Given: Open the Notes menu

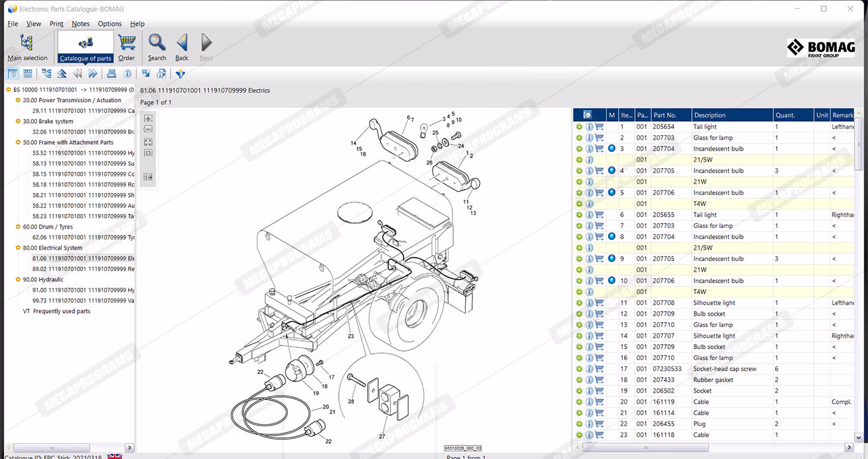Looking at the screenshot, I should pos(81,23).
